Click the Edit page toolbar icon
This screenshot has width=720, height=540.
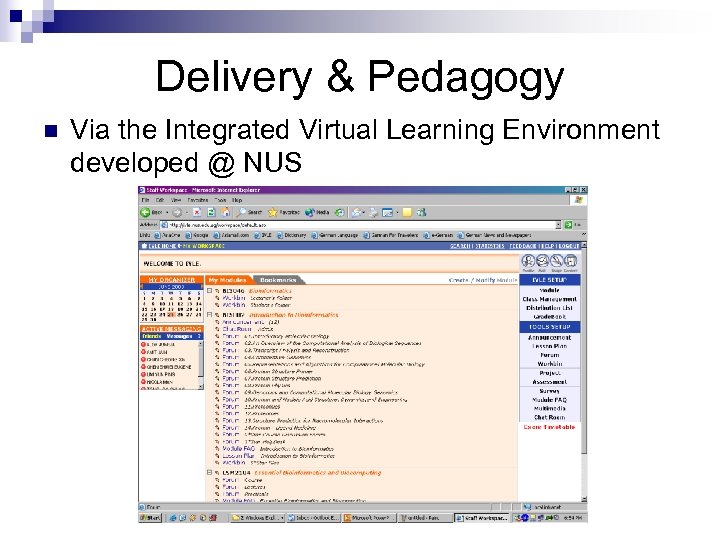pyautogui.click(x=388, y=212)
